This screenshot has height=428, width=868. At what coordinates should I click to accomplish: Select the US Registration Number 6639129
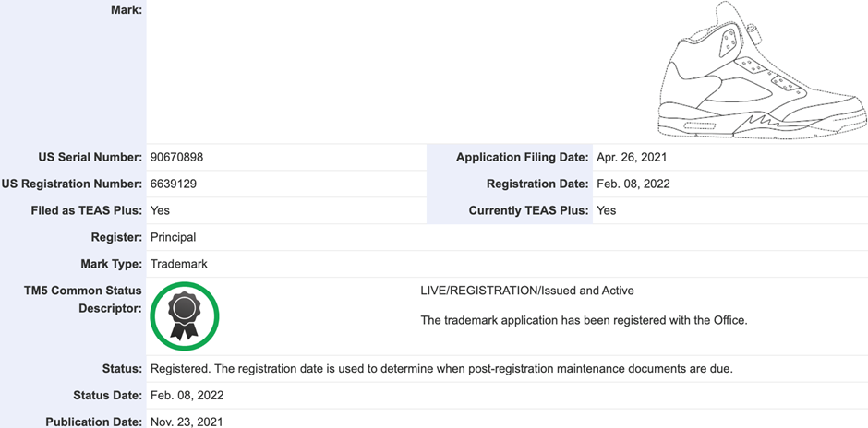[x=174, y=184]
